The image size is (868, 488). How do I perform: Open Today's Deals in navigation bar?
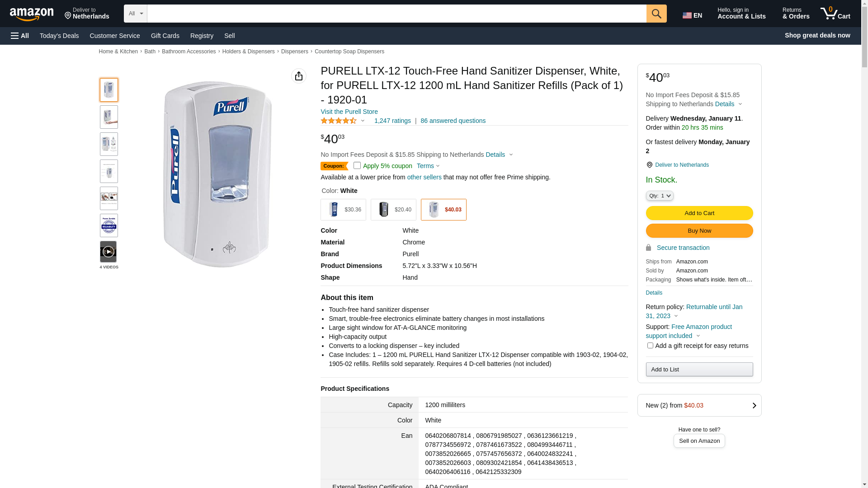pos(59,36)
